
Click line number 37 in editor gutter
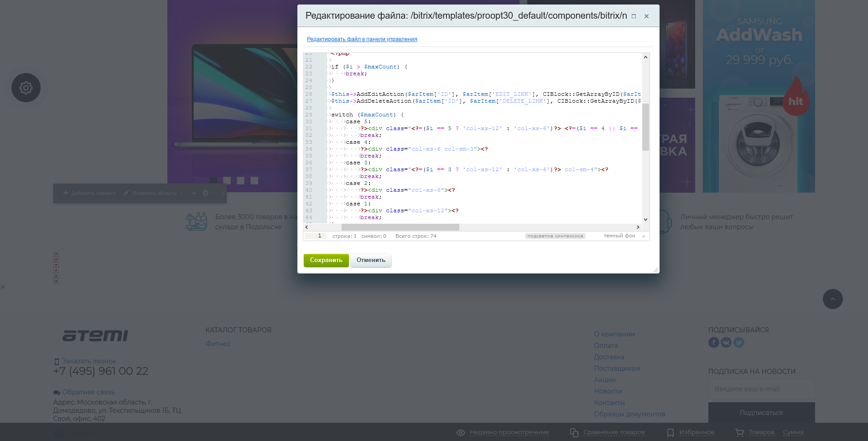tap(309, 169)
